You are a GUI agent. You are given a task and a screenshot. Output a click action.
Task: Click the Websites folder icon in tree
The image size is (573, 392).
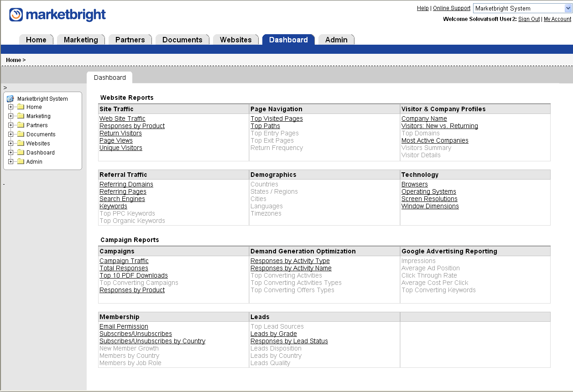(21, 144)
